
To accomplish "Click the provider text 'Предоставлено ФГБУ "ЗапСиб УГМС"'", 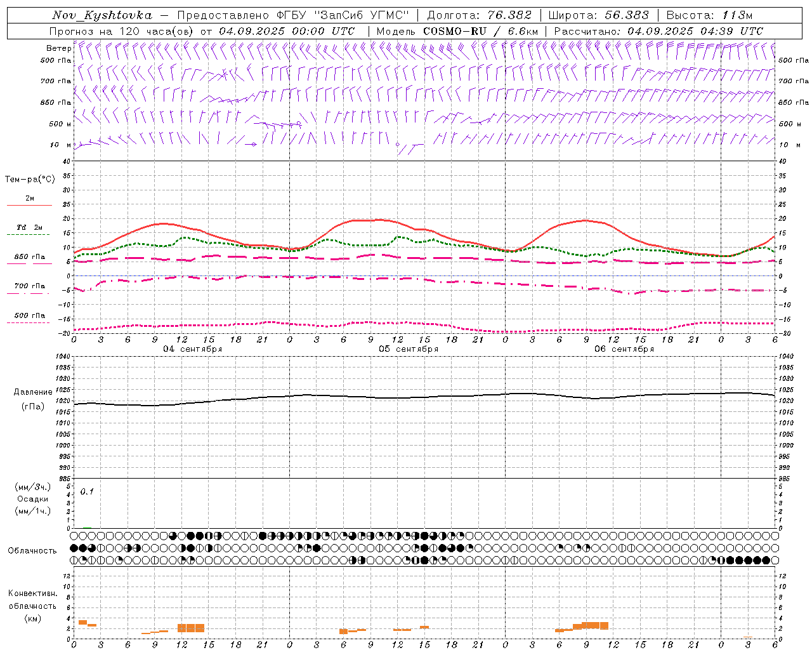I will [x=294, y=15].
